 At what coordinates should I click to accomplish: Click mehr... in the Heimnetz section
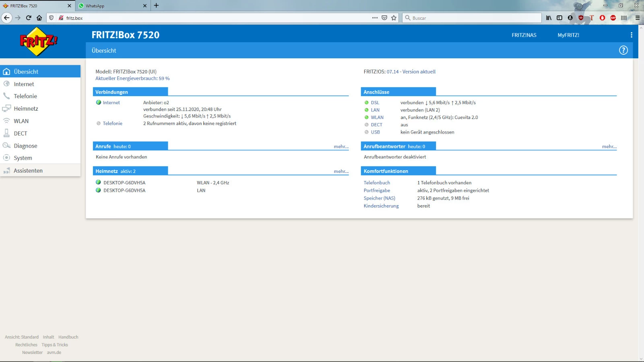[x=341, y=171]
